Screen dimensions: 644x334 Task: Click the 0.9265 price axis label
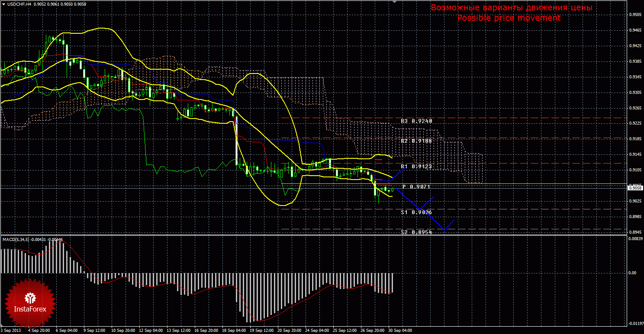pyautogui.click(x=635, y=108)
